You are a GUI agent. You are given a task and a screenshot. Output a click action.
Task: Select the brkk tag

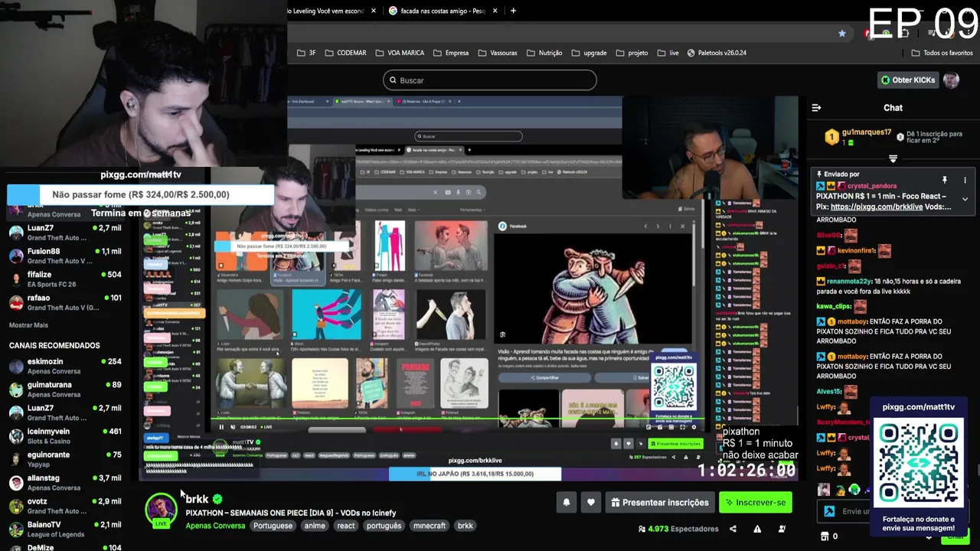(x=465, y=526)
